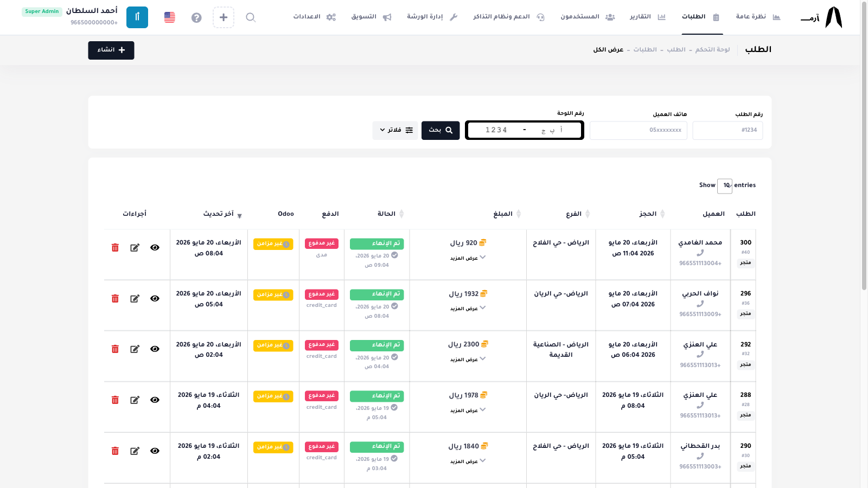Click coins icon beside 920 ريال
The width and height of the screenshot is (868, 488).
pos(483,243)
